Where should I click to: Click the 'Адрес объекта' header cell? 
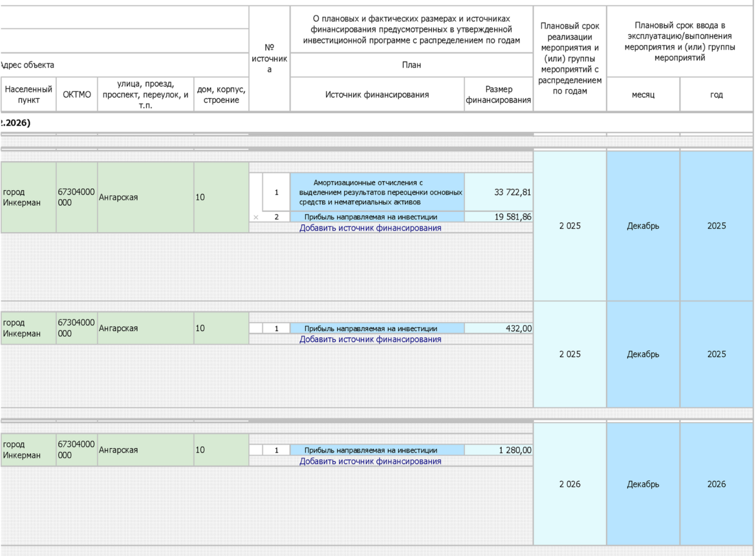124,65
